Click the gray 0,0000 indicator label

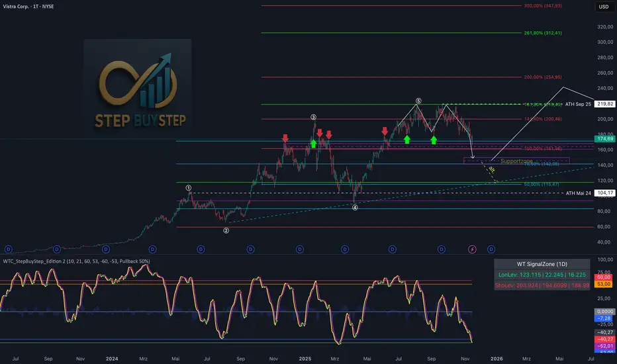point(604,311)
